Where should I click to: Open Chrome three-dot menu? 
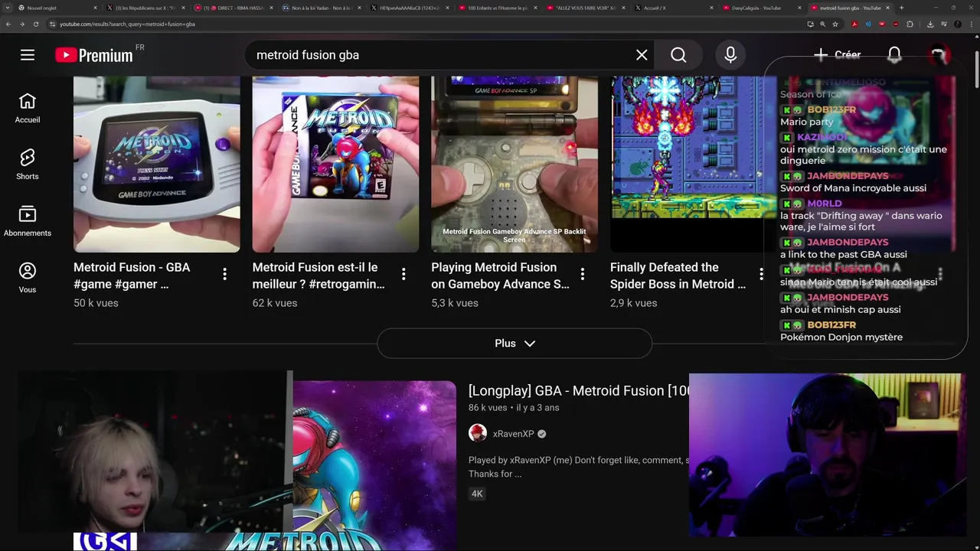point(972,24)
